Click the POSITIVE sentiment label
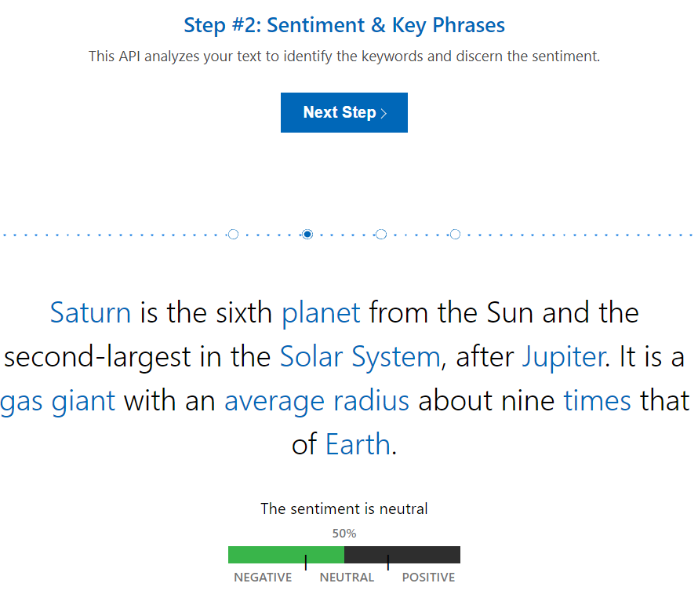The height and width of the screenshot is (616, 698). (x=428, y=578)
